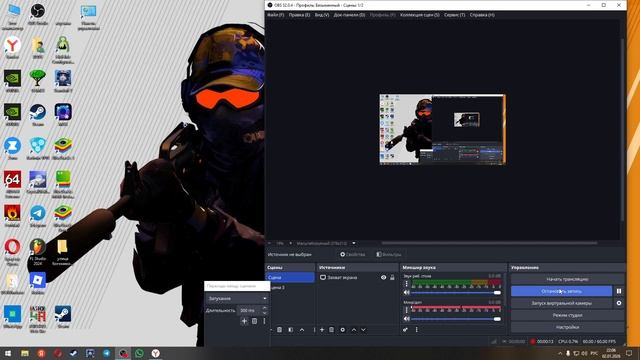Open advanced audio properties icon
640x360 pixels.
(405, 330)
